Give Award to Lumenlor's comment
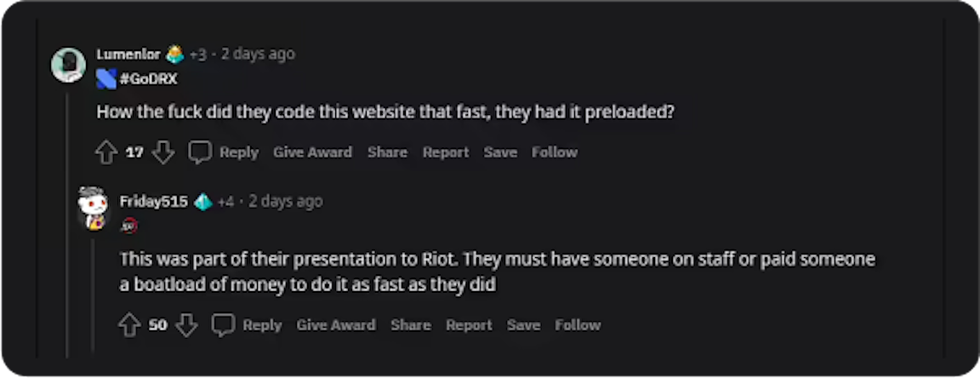The height and width of the screenshot is (378, 980). 312,152
